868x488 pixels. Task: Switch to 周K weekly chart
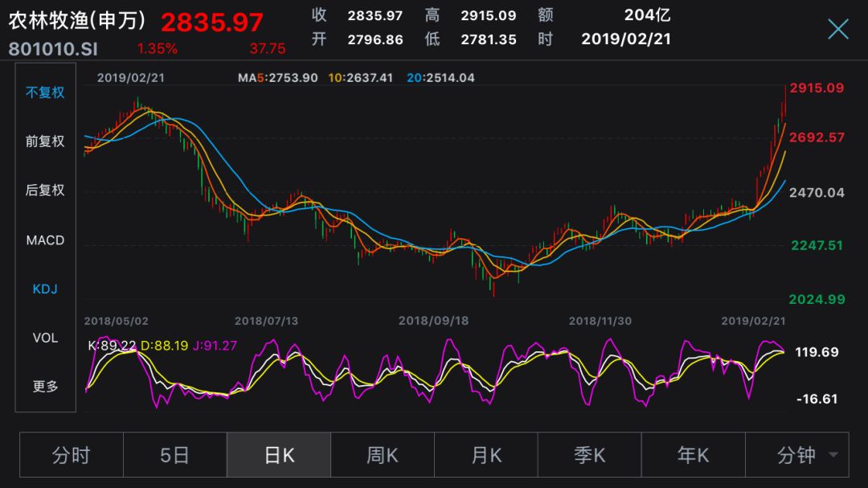coord(382,455)
